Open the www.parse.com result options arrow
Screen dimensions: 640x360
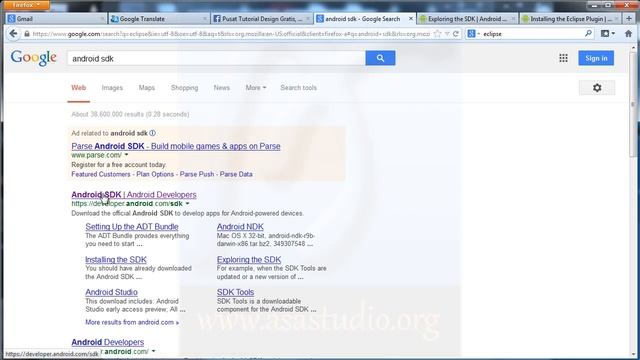click(x=127, y=155)
